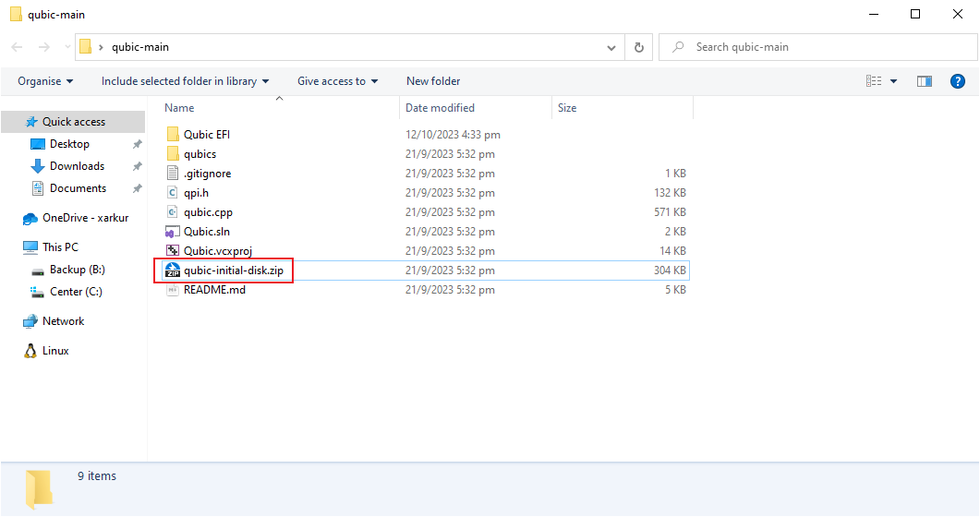The image size is (980, 517).
Task: Open the view options dropdown arrow
Action: point(894,81)
